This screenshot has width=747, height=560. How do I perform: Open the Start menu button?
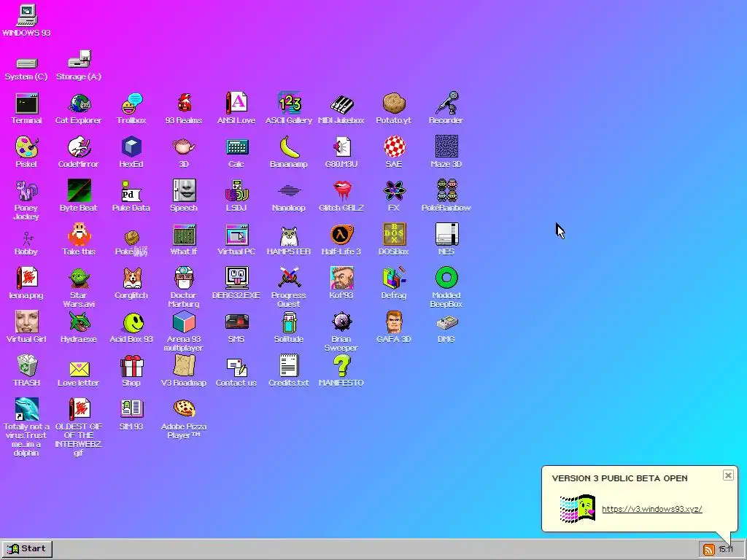point(27,549)
